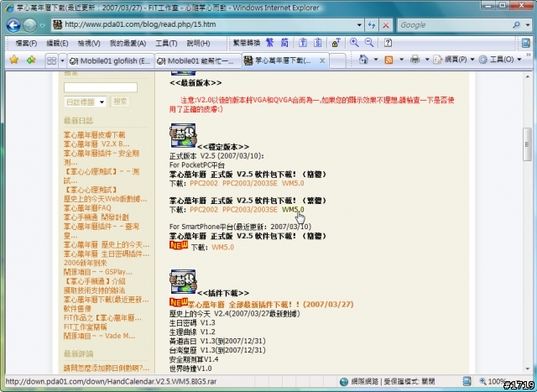Click the sidebar toggle icon at right of toolbar
This screenshot has width=537, height=392.
point(526,43)
